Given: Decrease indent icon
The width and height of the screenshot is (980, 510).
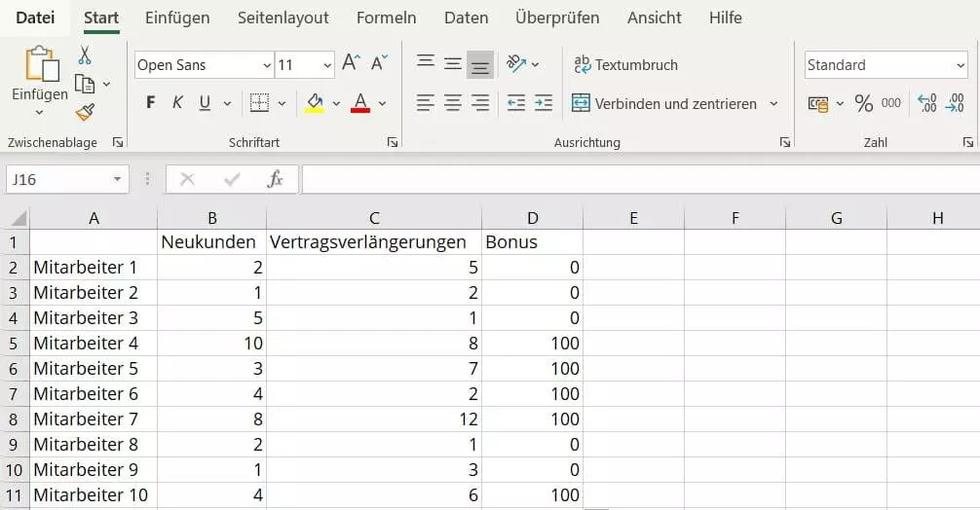Looking at the screenshot, I should tap(515, 102).
